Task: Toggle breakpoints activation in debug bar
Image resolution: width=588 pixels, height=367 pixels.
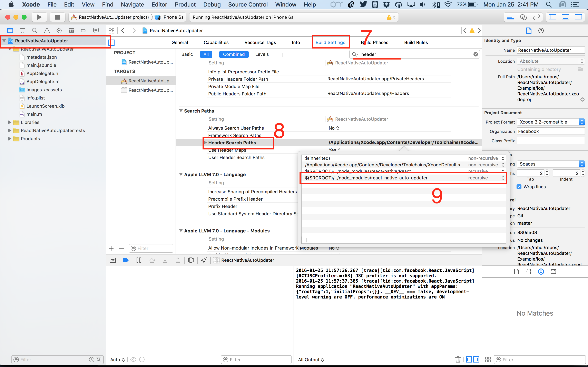Action: click(x=126, y=260)
